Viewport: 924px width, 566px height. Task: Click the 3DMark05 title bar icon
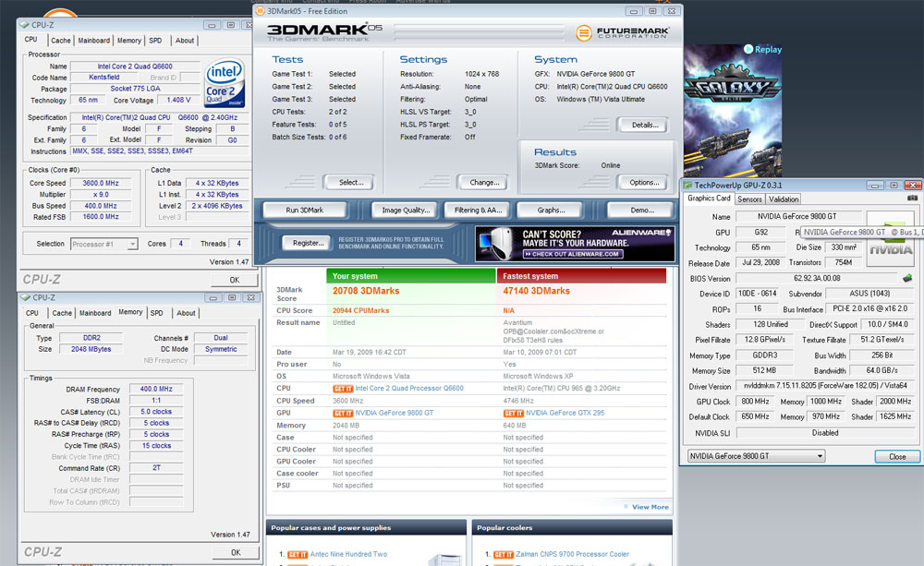click(260, 10)
